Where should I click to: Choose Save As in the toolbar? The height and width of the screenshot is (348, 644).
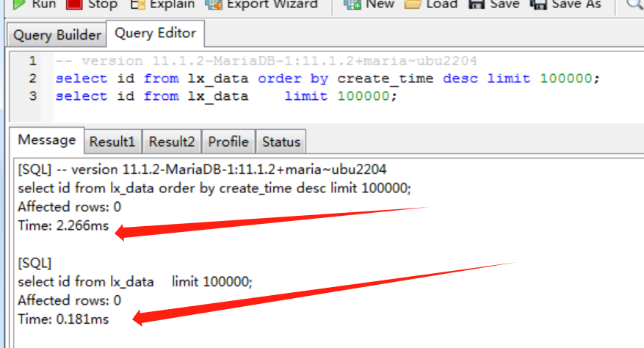[565, 4]
